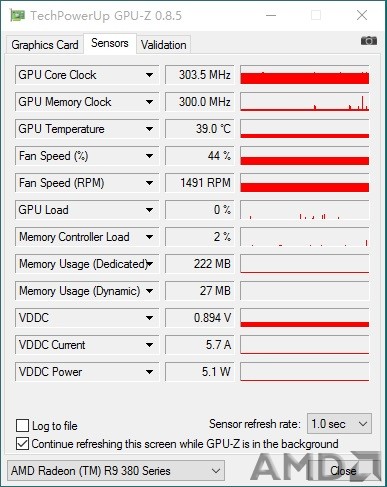Uncheck Continue refreshing in background option

click(22, 444)
